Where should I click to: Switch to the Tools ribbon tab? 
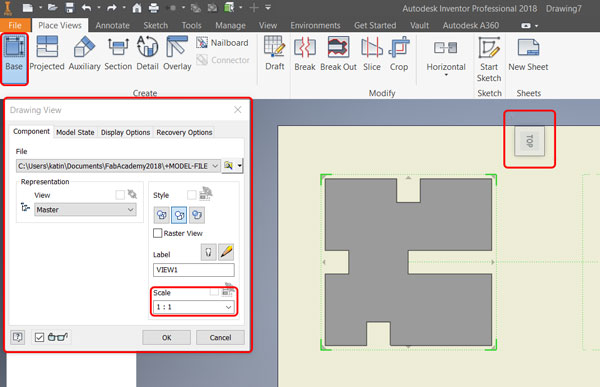191,25
